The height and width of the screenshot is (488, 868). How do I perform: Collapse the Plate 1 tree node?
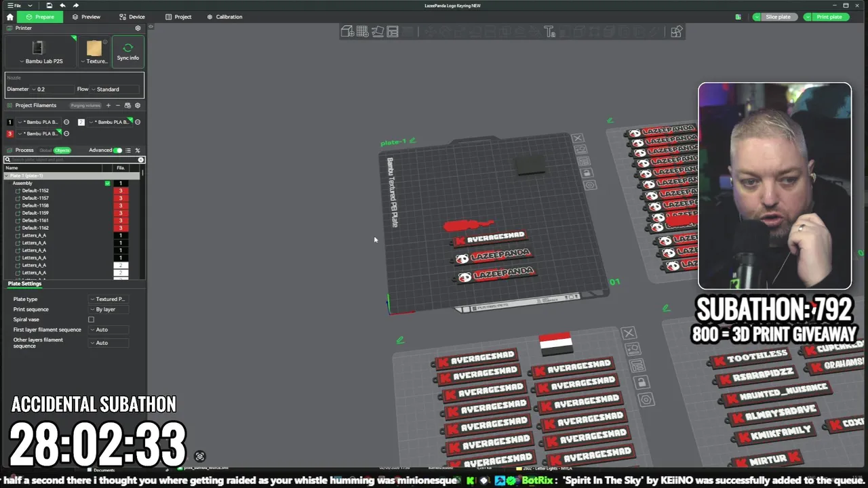click(7, 176)
